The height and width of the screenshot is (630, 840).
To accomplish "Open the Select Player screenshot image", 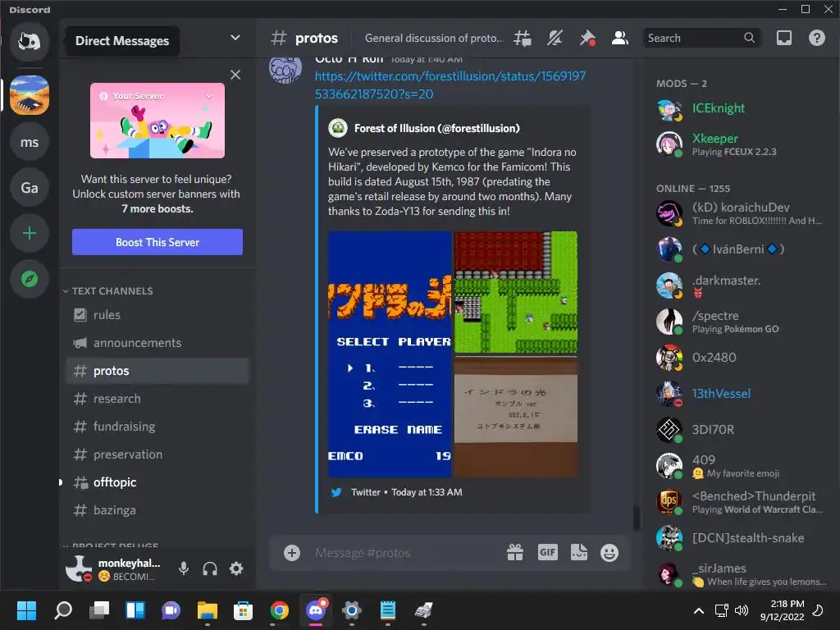I will (390, 354).
